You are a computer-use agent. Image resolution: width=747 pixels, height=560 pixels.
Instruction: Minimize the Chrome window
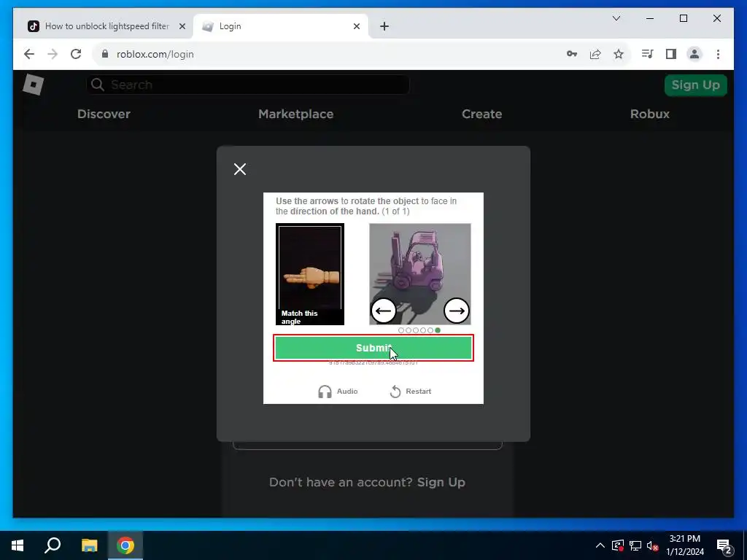coord(650,18)
